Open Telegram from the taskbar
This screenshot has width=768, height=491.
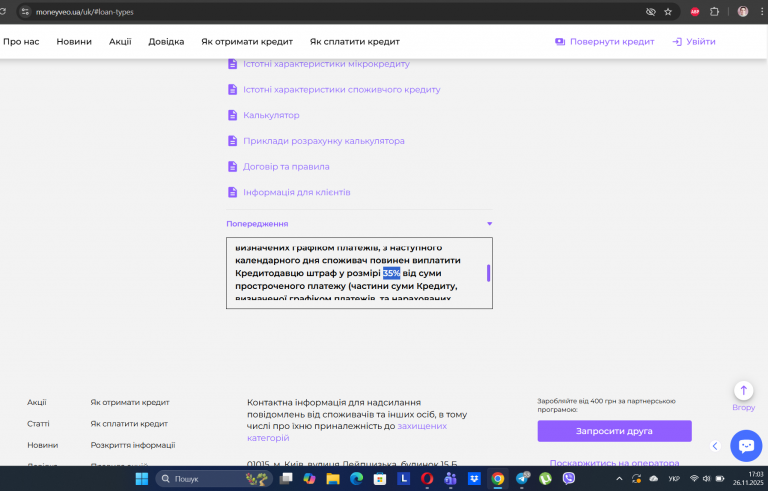[x=522, y=479]
